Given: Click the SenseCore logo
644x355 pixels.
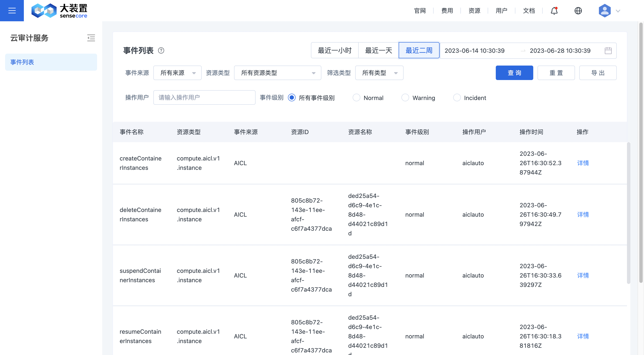Looking at the screenshot, I should pos(59,11).
